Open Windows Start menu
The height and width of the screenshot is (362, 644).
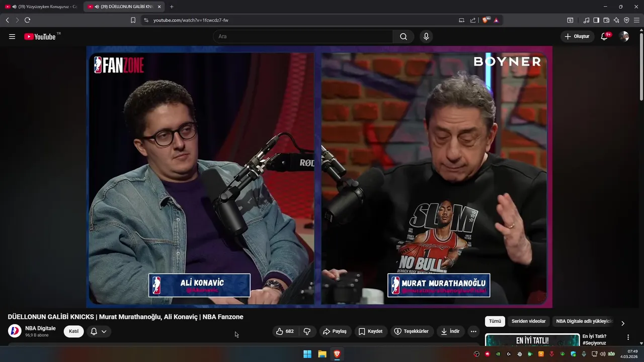[307, 354]
